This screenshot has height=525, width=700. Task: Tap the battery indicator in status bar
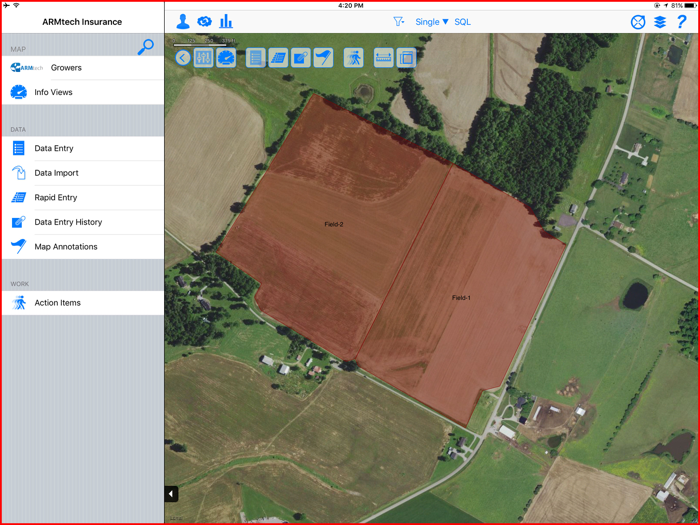coord(690,5)
